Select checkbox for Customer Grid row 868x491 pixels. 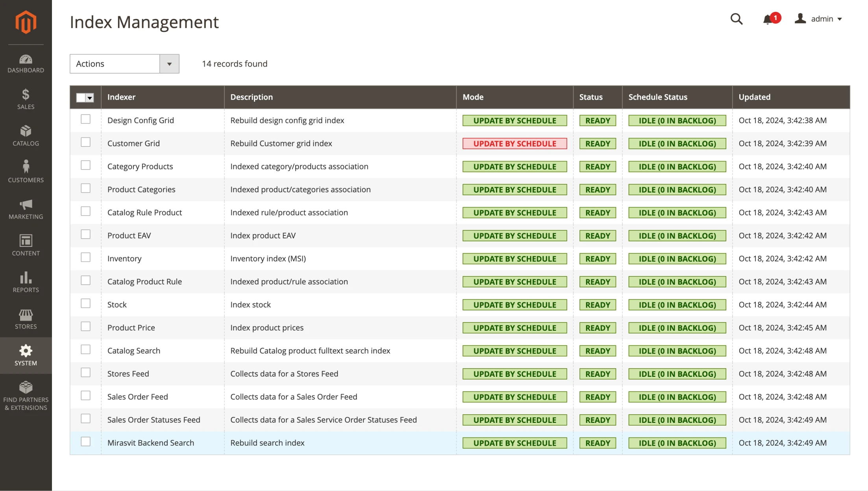click(85, 143)
